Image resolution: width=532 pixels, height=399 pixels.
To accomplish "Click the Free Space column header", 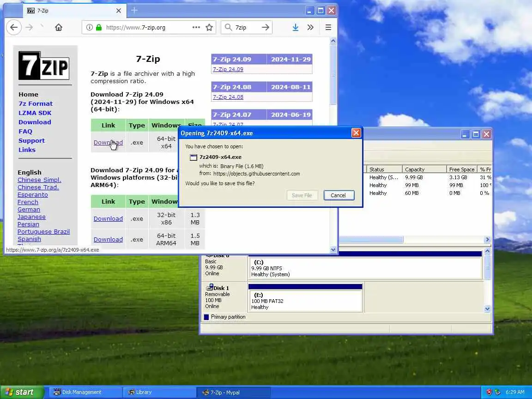I will 461,169.
